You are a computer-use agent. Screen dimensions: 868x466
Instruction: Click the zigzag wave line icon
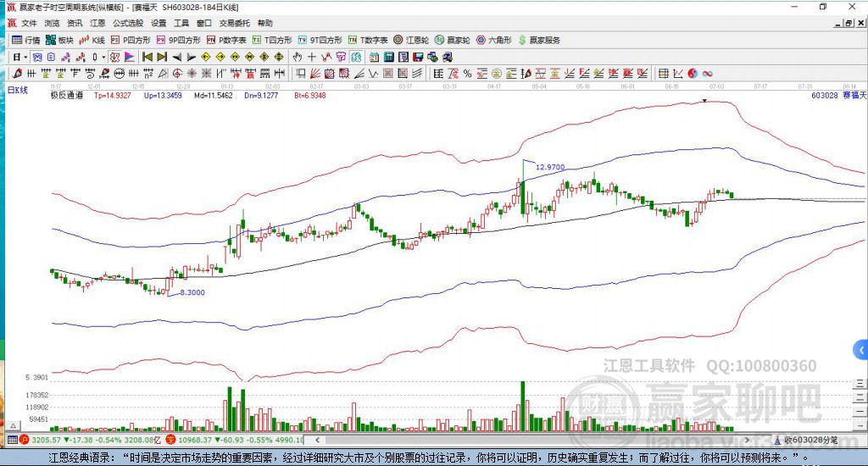[373, 73]
